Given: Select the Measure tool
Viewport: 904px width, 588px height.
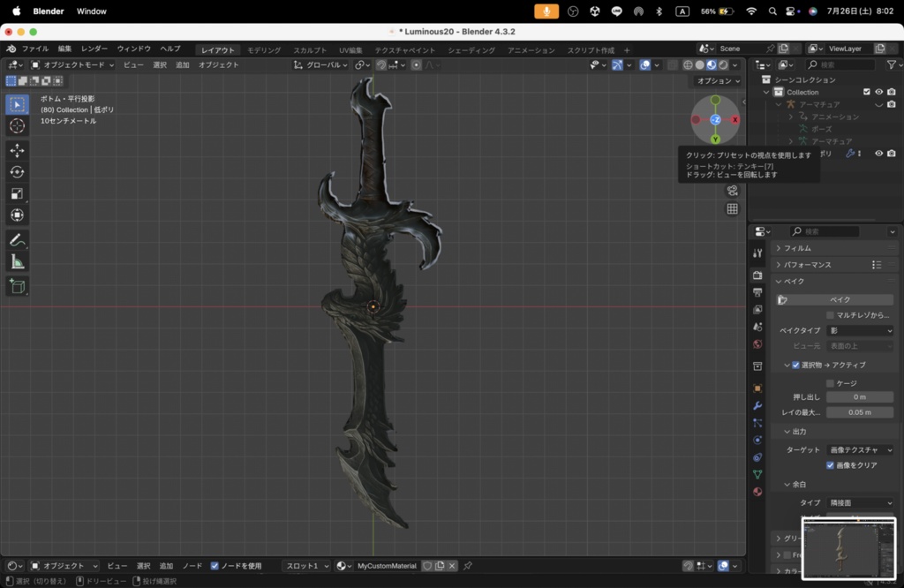Looking at the screenshot, I should click(18, 261).
